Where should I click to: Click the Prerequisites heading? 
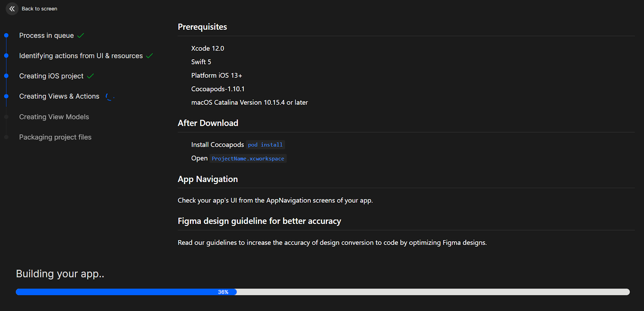pyautogui.click(x=202, y=27)
